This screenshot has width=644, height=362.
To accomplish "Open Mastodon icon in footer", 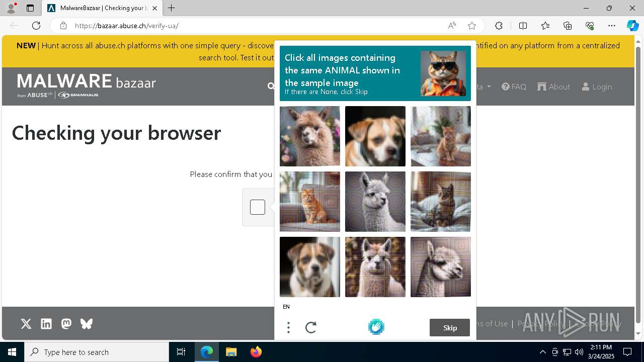I will (66, 324).
